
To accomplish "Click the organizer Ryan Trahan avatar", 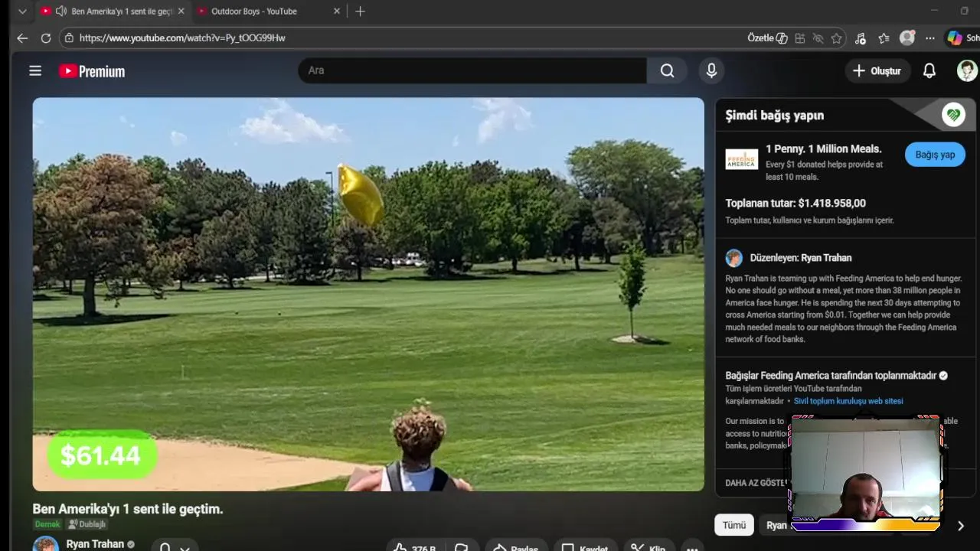I will pos(734,258).
